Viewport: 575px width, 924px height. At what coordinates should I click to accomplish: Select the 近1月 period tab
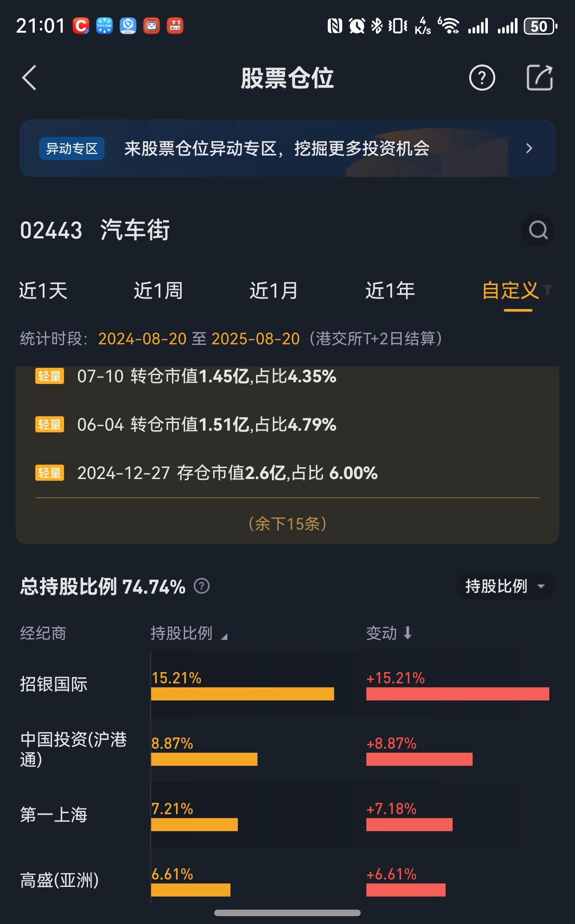[274, 290]
